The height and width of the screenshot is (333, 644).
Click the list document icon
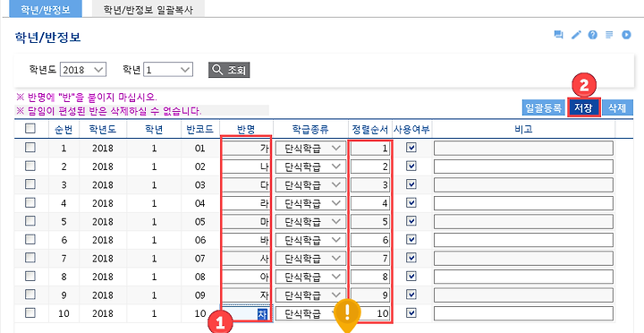609,35
